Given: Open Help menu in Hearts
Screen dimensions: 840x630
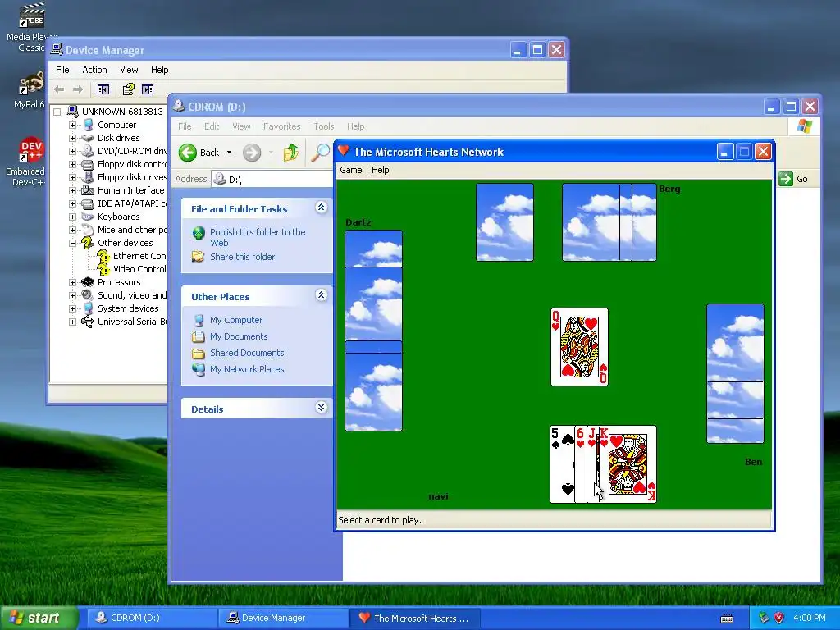Looking at the screenshot, I should pos(381,170).
